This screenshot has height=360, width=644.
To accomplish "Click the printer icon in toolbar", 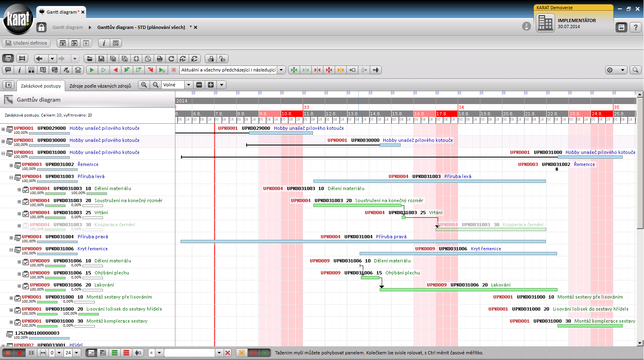I will point(160,59).
